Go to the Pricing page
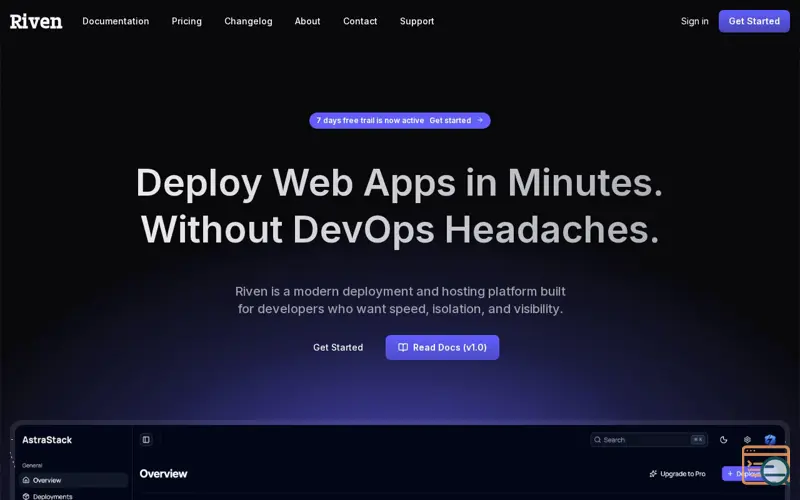This screenshot has width=800, height=500. [x=187, y=21]
